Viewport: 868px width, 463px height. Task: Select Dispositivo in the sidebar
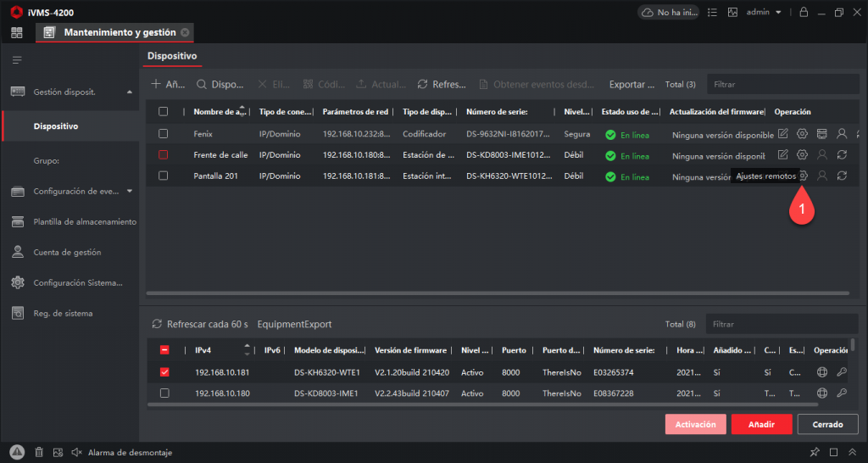(70, 126)
